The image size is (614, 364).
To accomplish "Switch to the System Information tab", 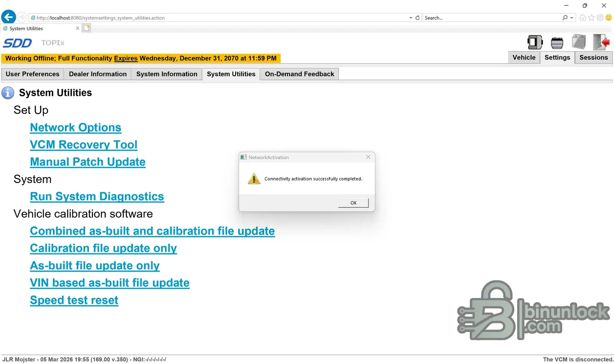I will tap(167, 74).
